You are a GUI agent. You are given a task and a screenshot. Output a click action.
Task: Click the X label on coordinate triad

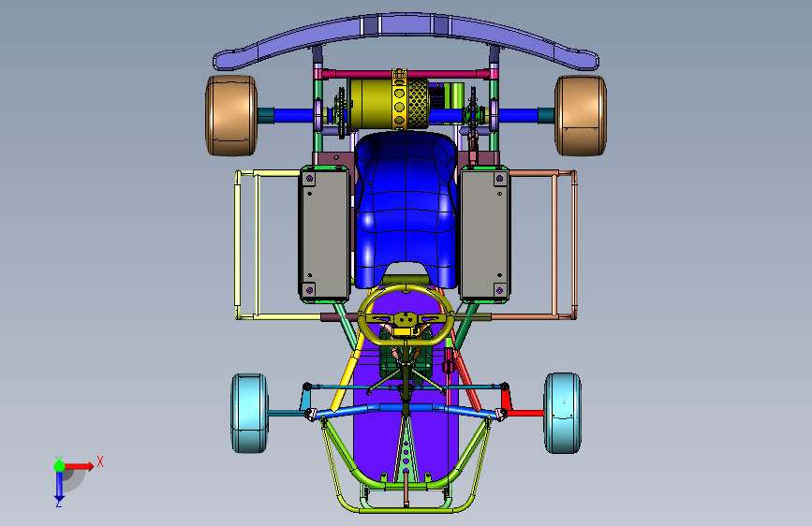pyautogui.click(x=100, y=461)
